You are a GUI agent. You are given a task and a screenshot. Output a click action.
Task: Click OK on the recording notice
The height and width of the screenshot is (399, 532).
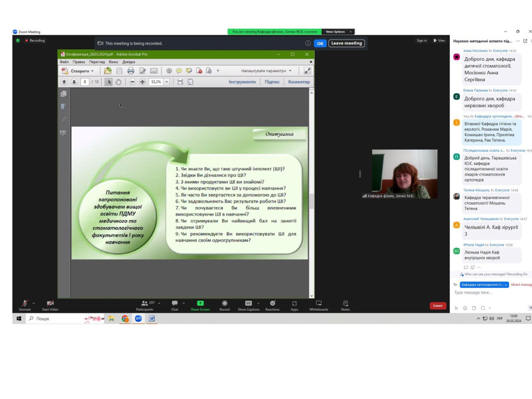point(320,44)
